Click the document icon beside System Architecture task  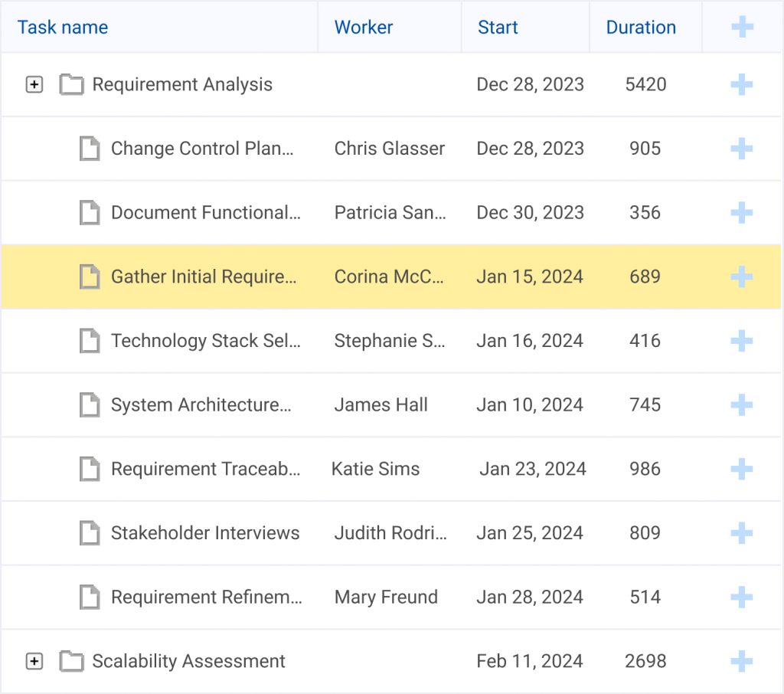pos(90,404)
